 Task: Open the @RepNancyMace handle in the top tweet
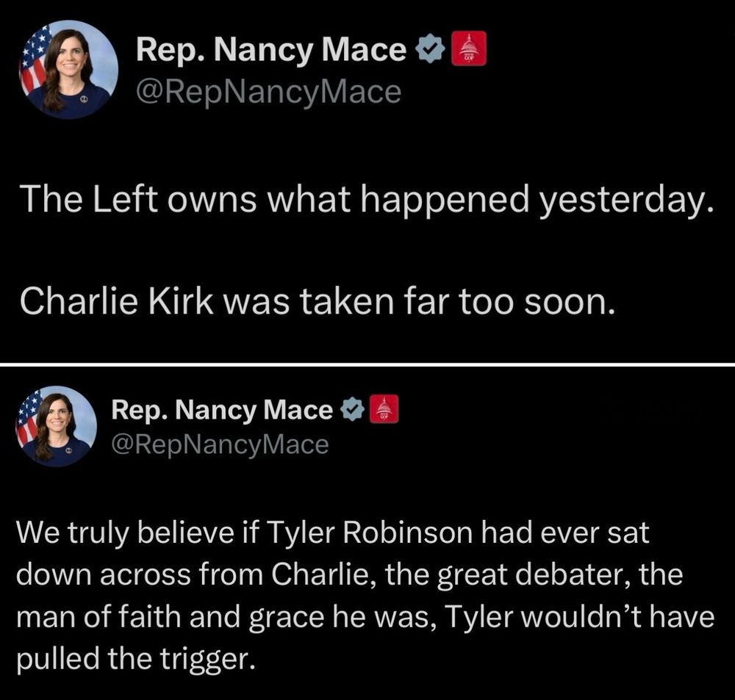click(x=268, y=92)
